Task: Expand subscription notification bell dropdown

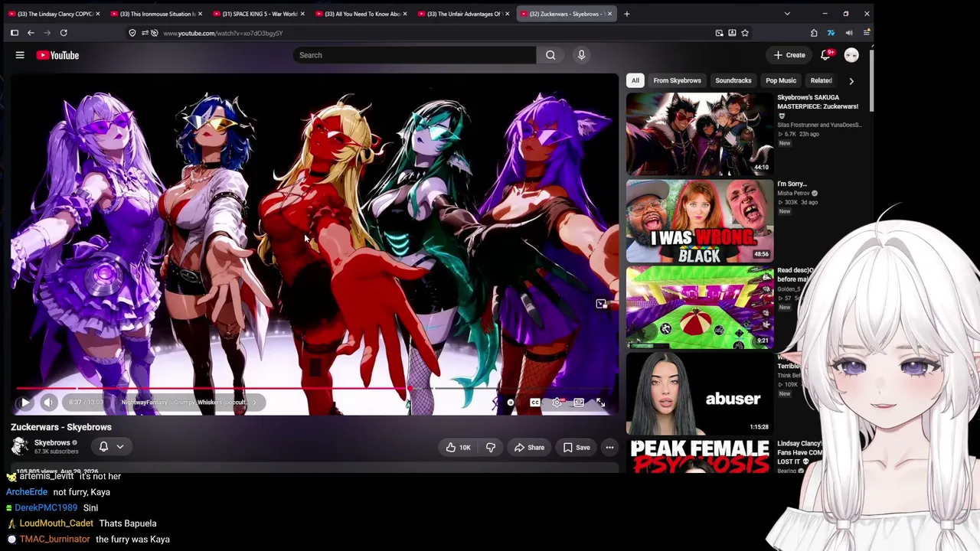Action: [111, 447]
